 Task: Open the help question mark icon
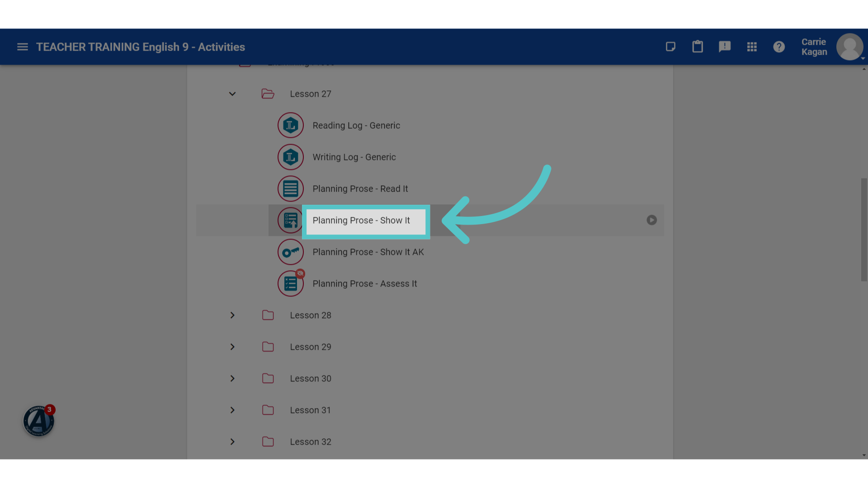point(779,47)
